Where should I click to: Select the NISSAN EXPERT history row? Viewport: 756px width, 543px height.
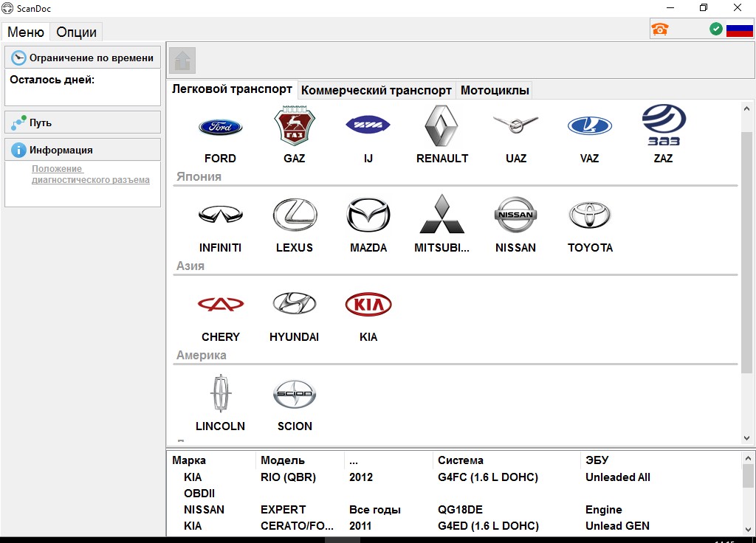tap(453, 509)
